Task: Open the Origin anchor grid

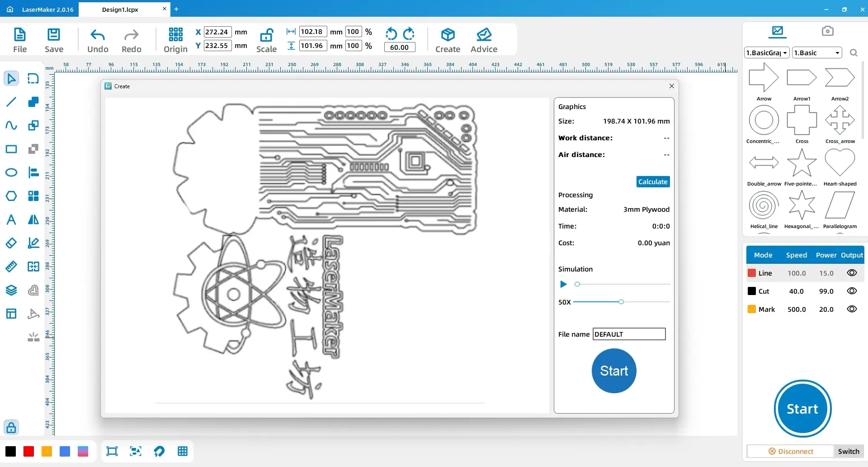Action: [x=175, y=34]
